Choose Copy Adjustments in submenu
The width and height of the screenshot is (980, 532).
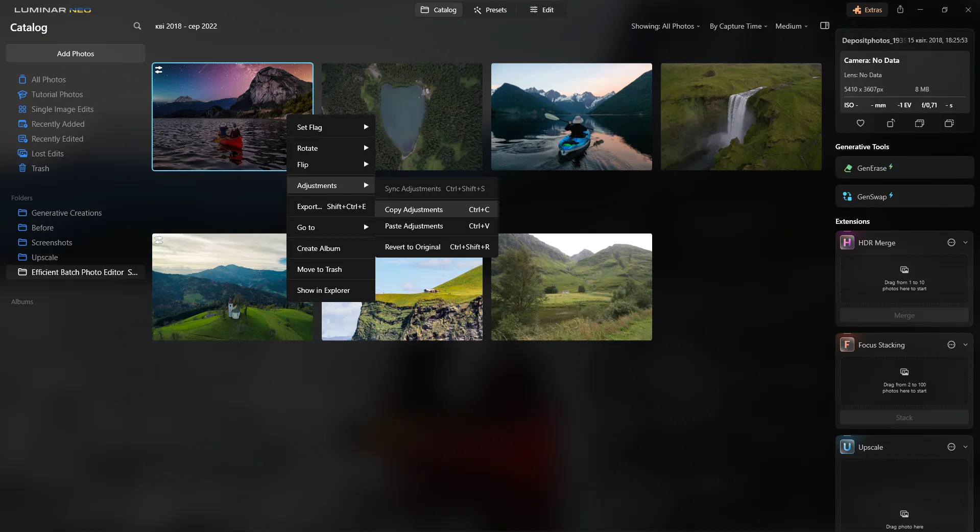coord(437,209)
